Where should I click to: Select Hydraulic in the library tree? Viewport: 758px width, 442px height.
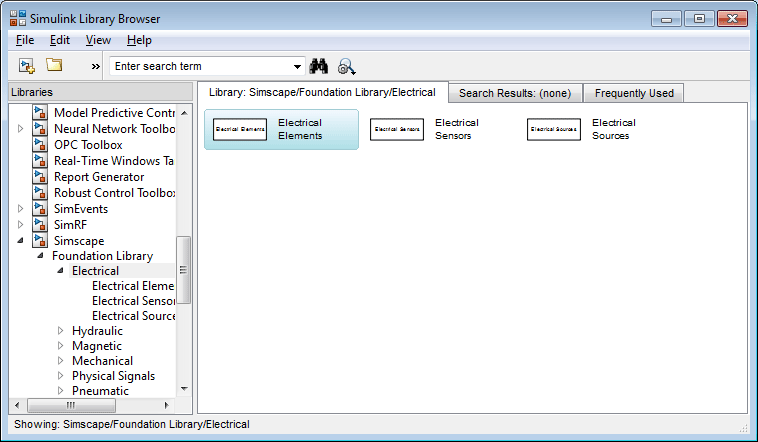tap(97, 331)
